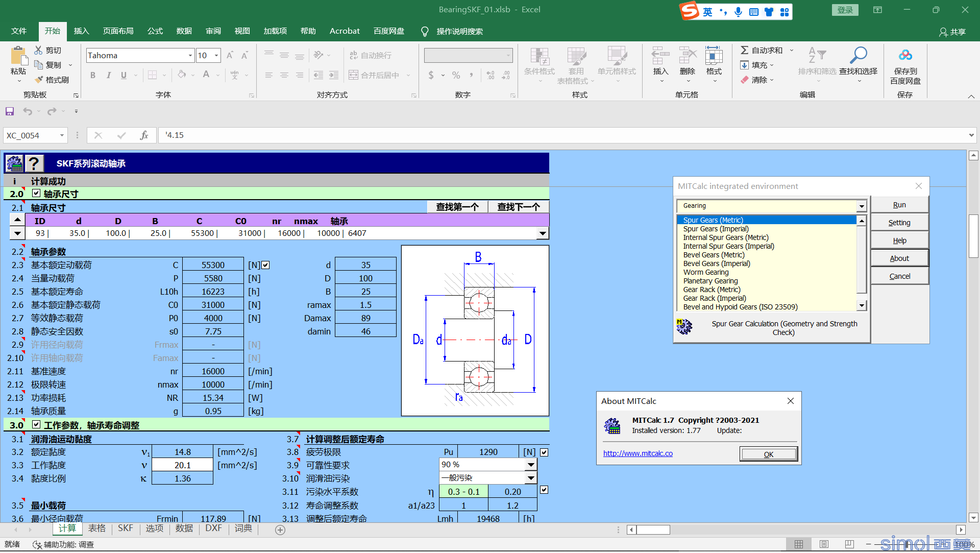980x553 pixels.
Task: Click the Save floppy disk icon
Action: pyautogui.click(x=10, y=111)
